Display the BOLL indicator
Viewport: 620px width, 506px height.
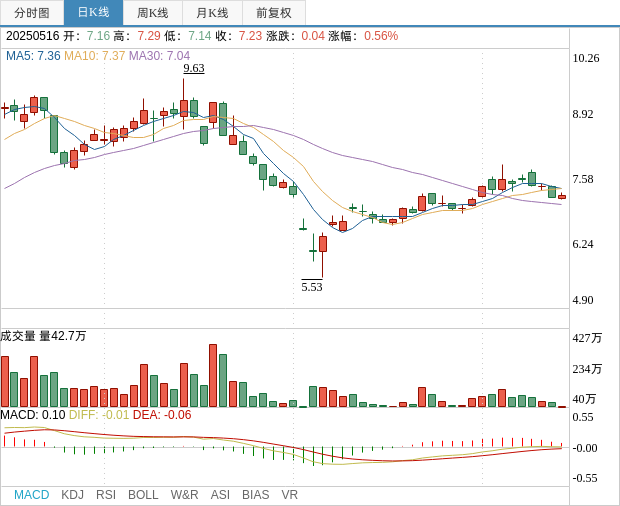click(143, 495)
